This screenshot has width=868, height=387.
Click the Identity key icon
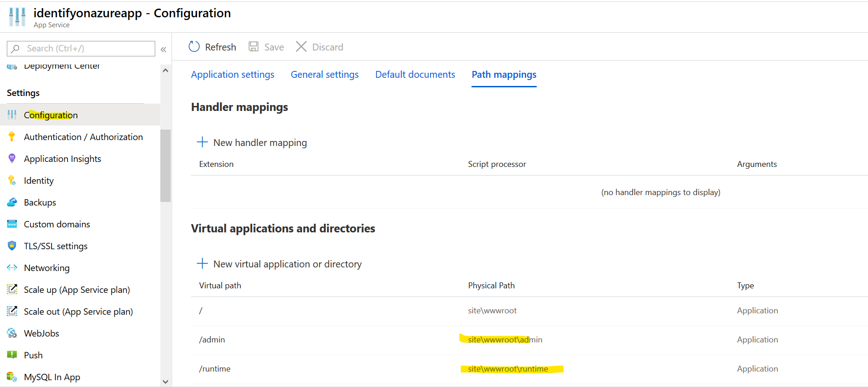click(x=12, y=181)
